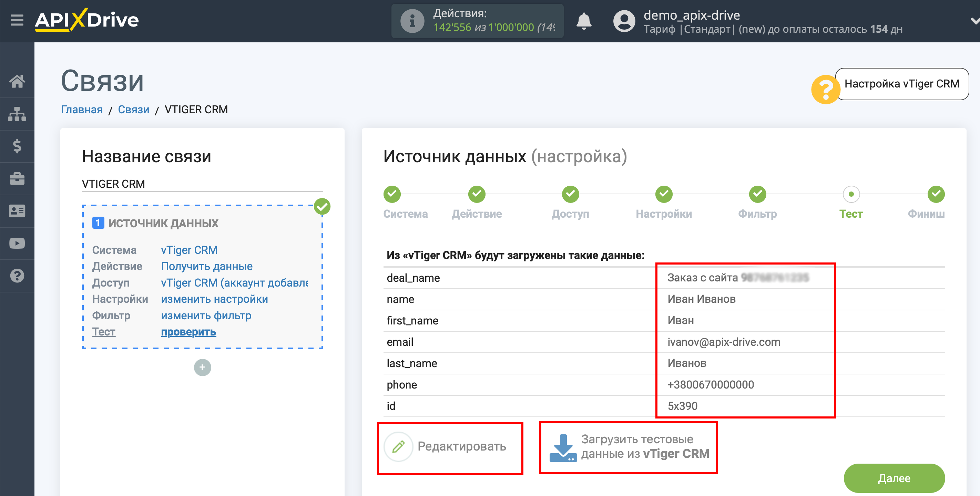This screenshot has height=496, width=980.
Task: Open contact card icon in sidebar
Action: [17, 211]
